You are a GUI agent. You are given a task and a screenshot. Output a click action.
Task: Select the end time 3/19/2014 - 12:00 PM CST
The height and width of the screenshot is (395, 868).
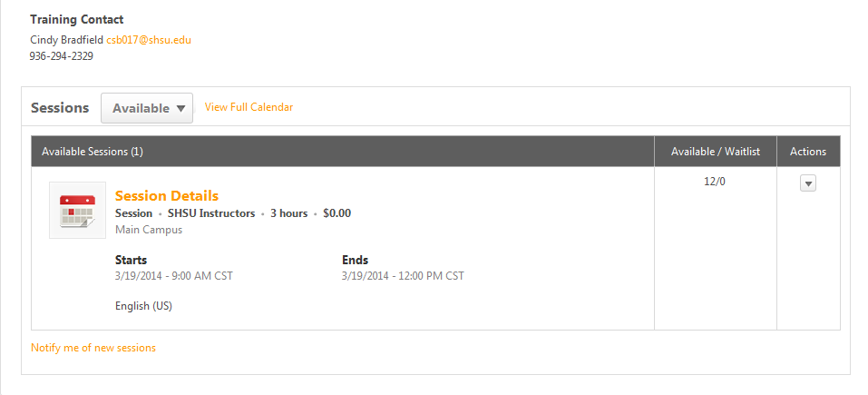pos(403,275)
